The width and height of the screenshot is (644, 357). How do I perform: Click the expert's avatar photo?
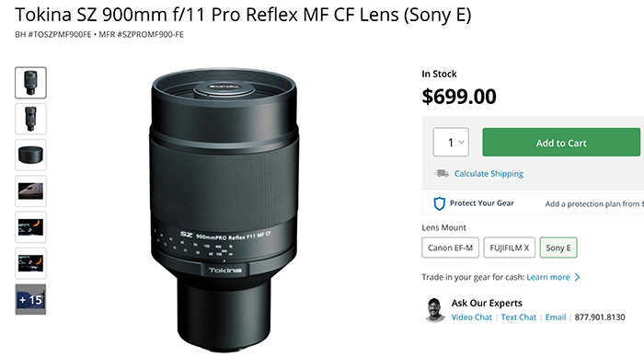pyautogui.click(x=434, y=310)
